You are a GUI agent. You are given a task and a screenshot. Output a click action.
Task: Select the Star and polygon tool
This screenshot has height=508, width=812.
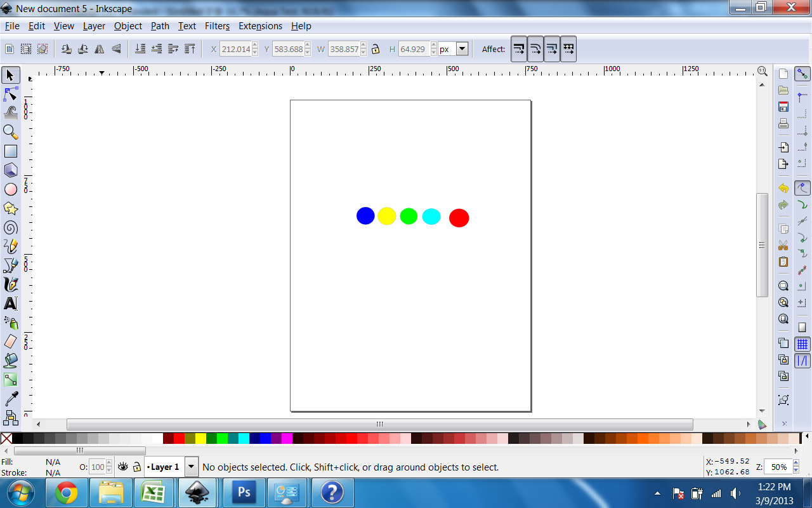tap(11, 208)
